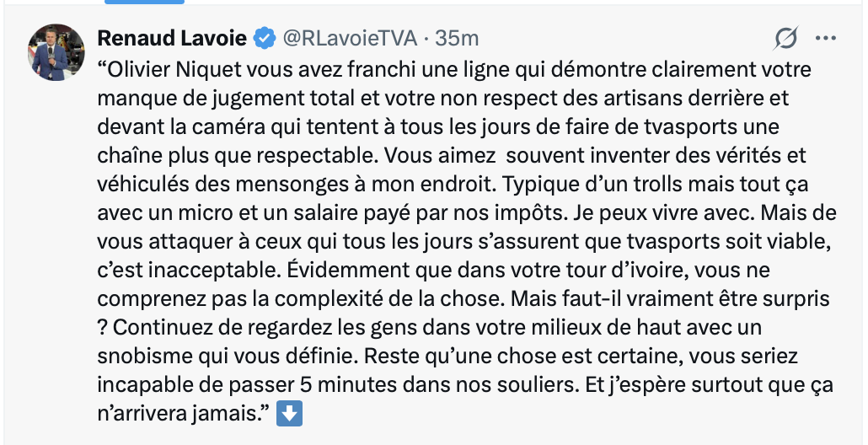Image resolution: width=868 pixels, height=445 pixels.
Task: Click Renaud Lavoie's profile picture
Action: (x=57, y=52)
